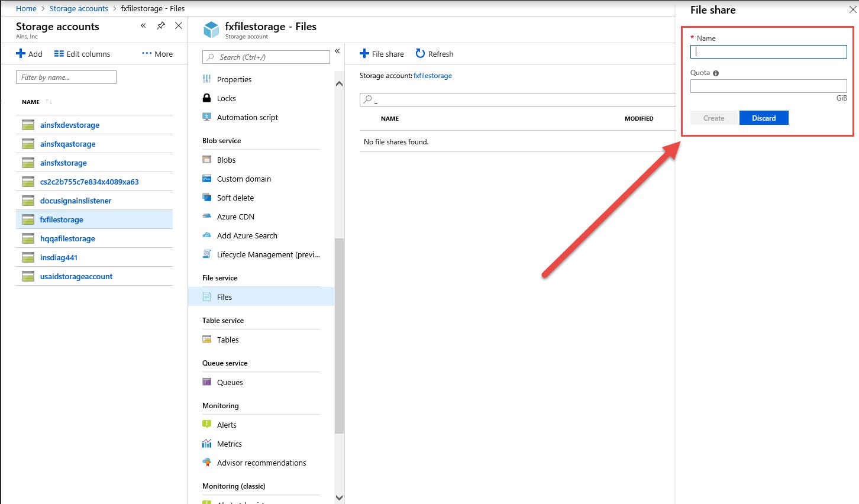859x504 pixels.
Task: Click the Azure CDN icon
Action: point(206,216)
